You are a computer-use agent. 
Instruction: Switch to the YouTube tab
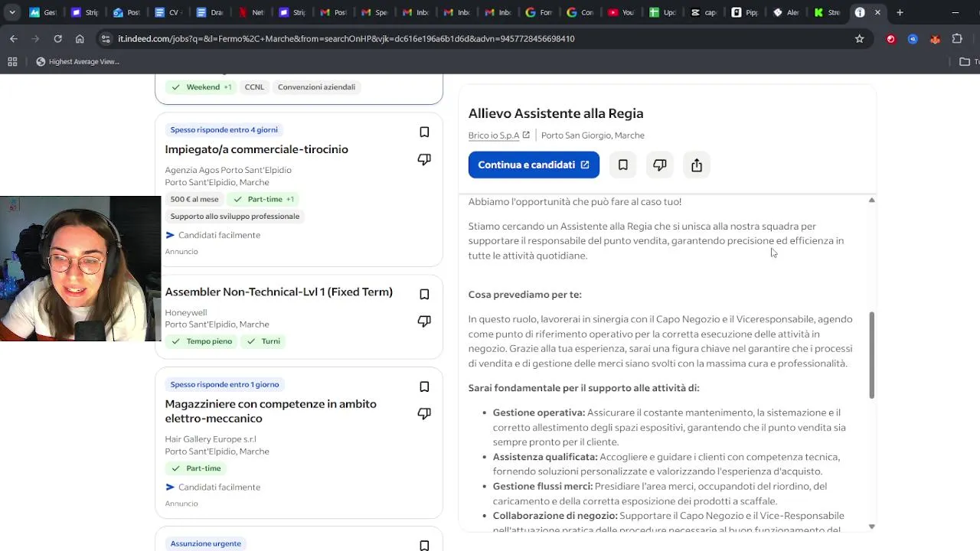[x=620, y=12]
